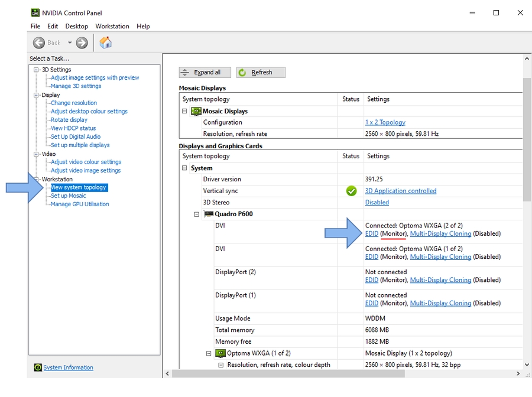Open the Back history dropdown arrow
The height and width of the screenshot is (397, 532).
70,43
